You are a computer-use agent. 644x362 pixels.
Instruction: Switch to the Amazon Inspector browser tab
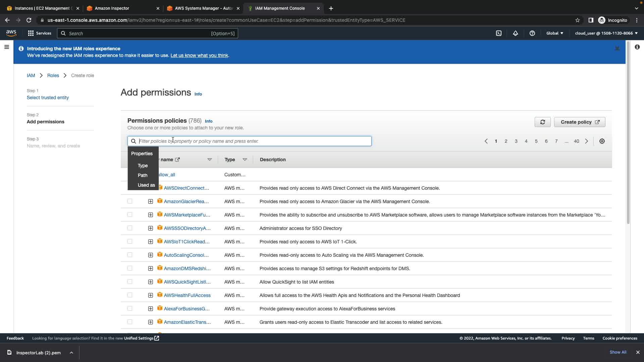(x=112, y=8)
